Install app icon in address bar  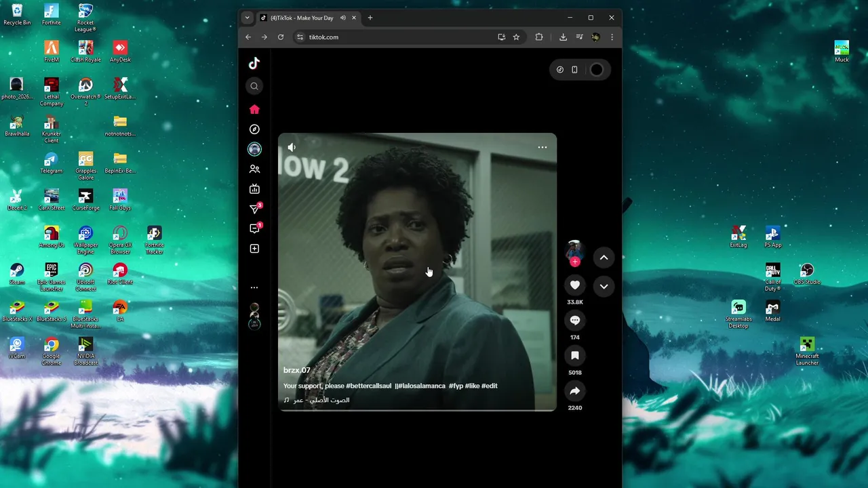pos(502,37)
